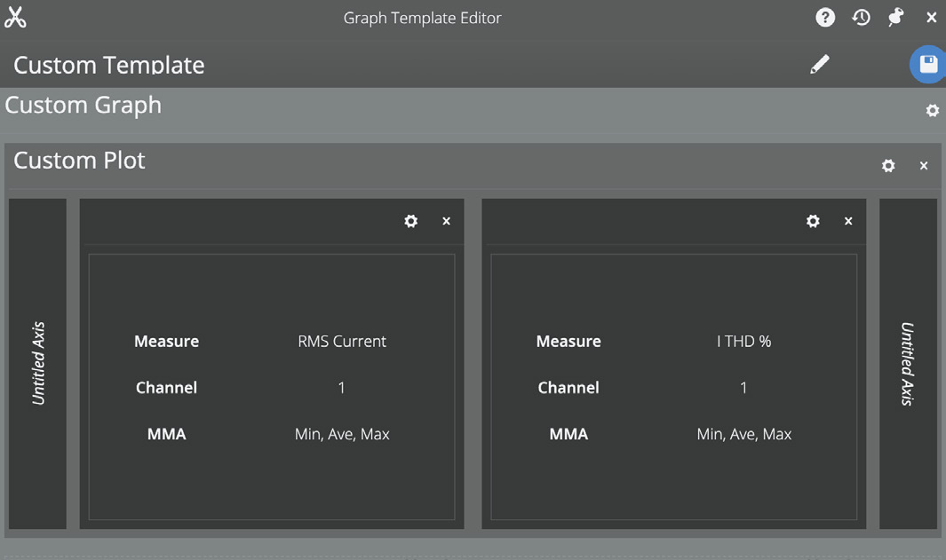Viewport: 946px width, 560px height.
Task: Click the scissors icon in the top bar
Action: pyautogui.click(x=16, y=16)
